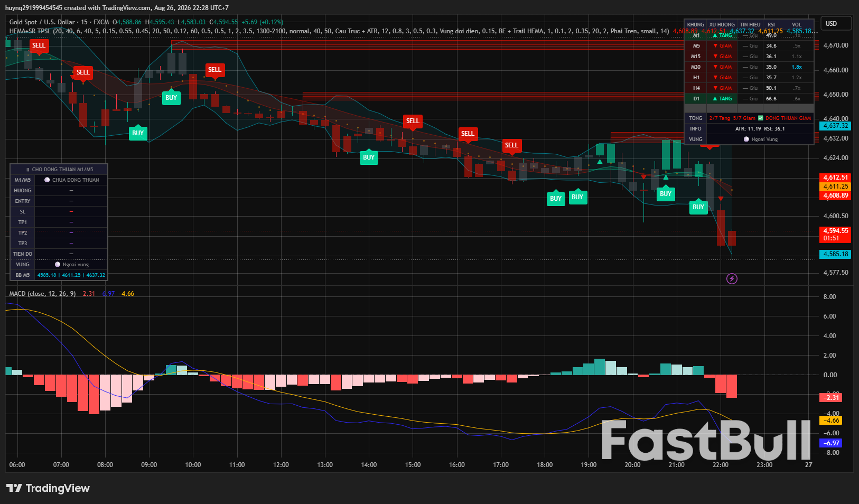Click the TradingView logo
Image resolution: width=859 pixels, height=504 pixels.
48,488
